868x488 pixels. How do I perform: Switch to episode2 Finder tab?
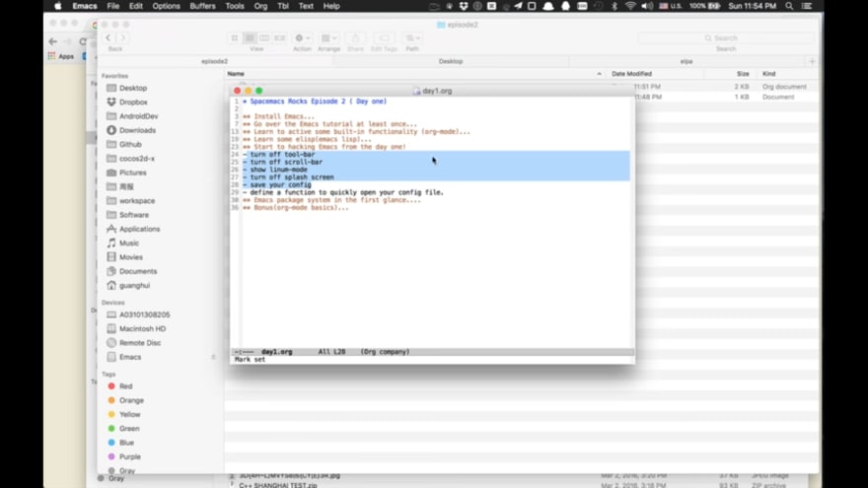[215, 61]
